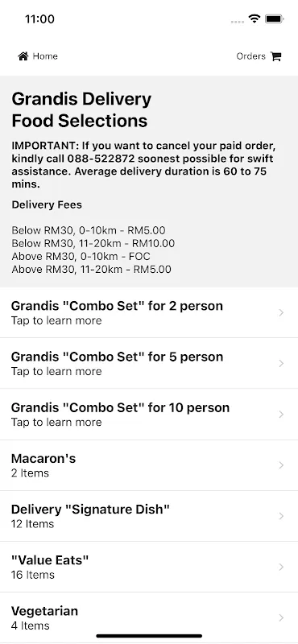This screenshot has width=298, height=644.
Task: Click chevron beside Delivery "Signature Dish"
Action: point(281,516)
